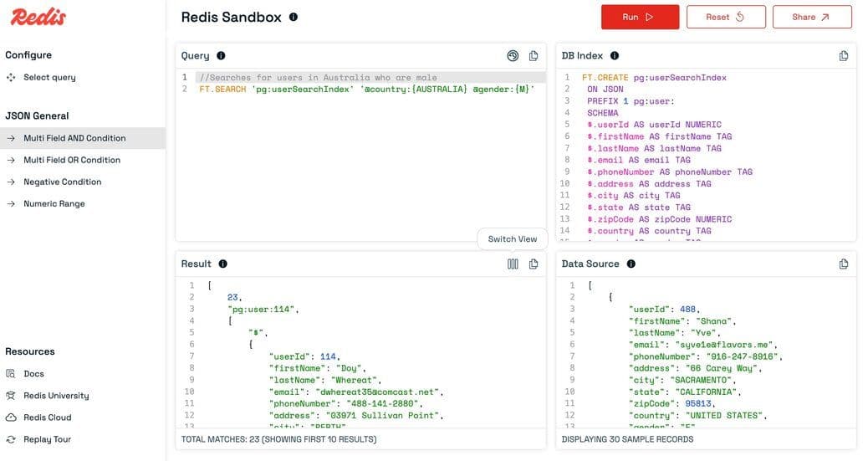Copy the query text using copy icon

(534, 56)
